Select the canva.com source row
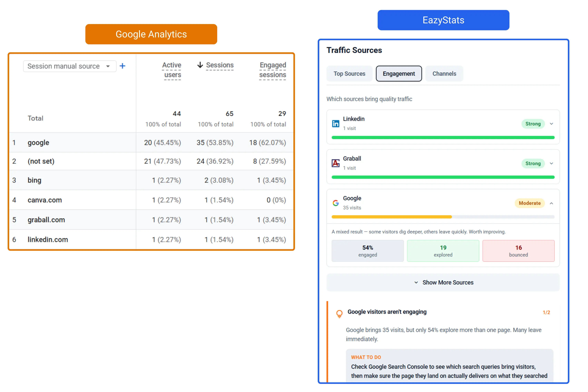Viewport: 588px width, 392px height. pyautogui.click(x=151, y=200)
